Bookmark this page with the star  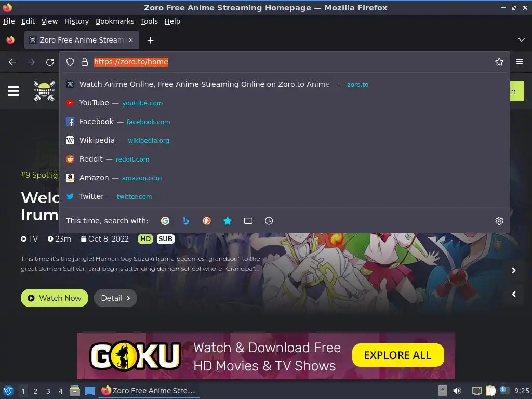point(499,62)
